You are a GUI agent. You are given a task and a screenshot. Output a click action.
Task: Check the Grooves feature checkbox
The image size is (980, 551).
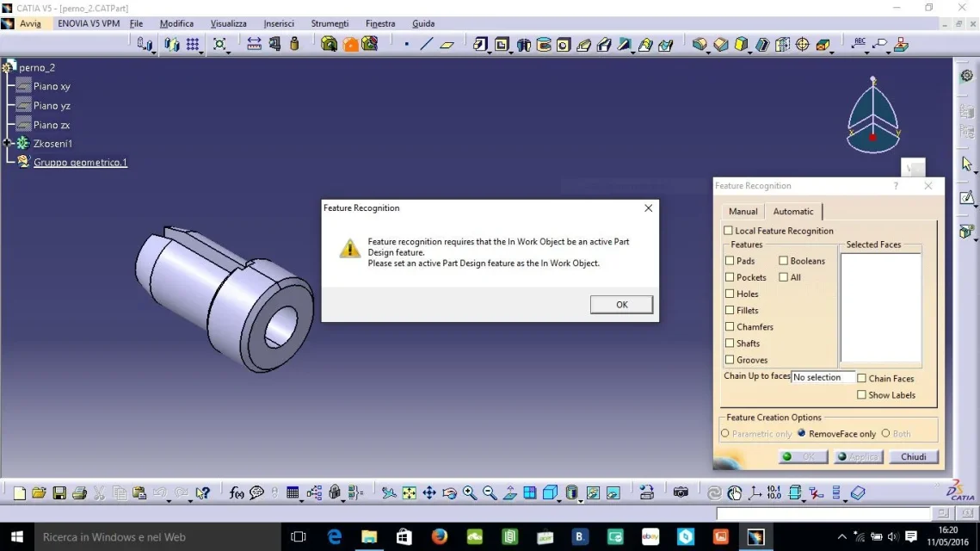click(730, 360)
